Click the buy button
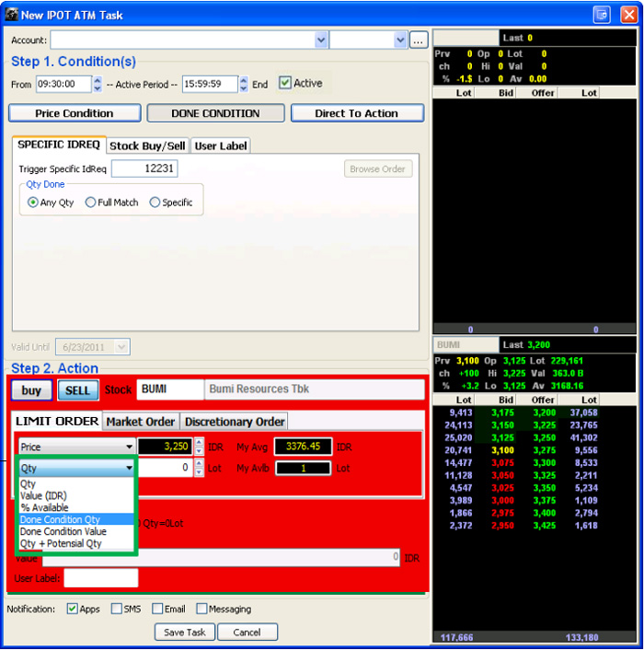 (x=32, y=390)
